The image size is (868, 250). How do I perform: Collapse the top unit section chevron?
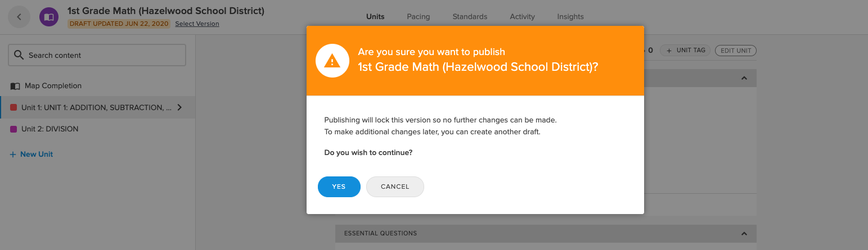pos(744,78)
